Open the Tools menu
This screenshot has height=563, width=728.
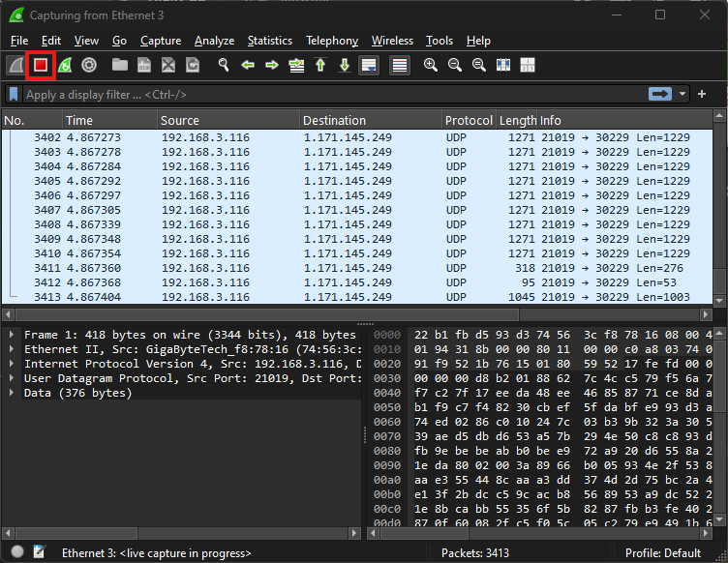[x=440, y=41]
